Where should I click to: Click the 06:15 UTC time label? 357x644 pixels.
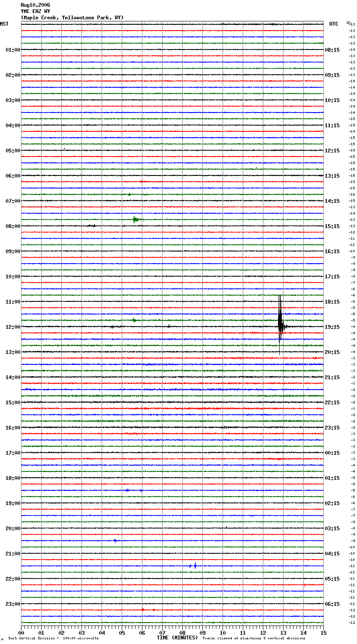pos(332,604)
